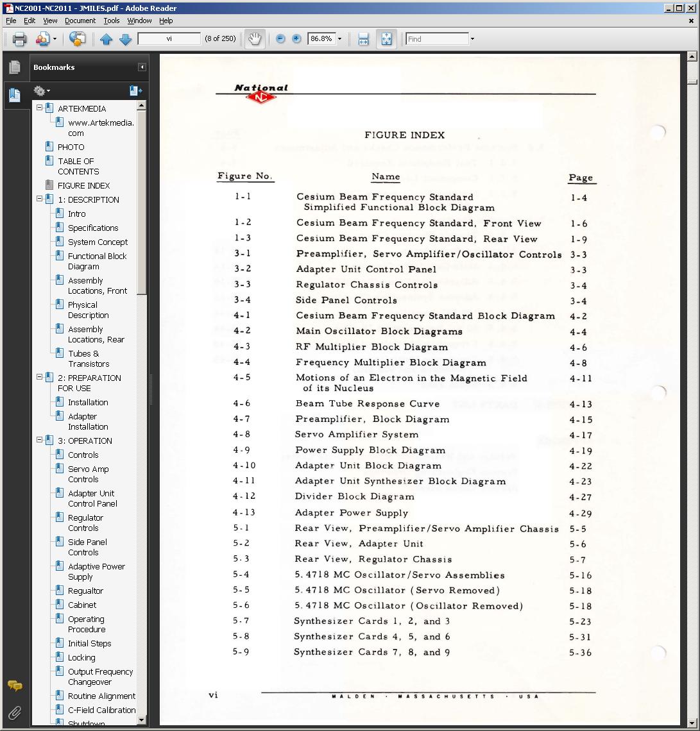The height and width of the screenshot is (731, 700).
Task: Zoom in with plus button
Action: 296,38
